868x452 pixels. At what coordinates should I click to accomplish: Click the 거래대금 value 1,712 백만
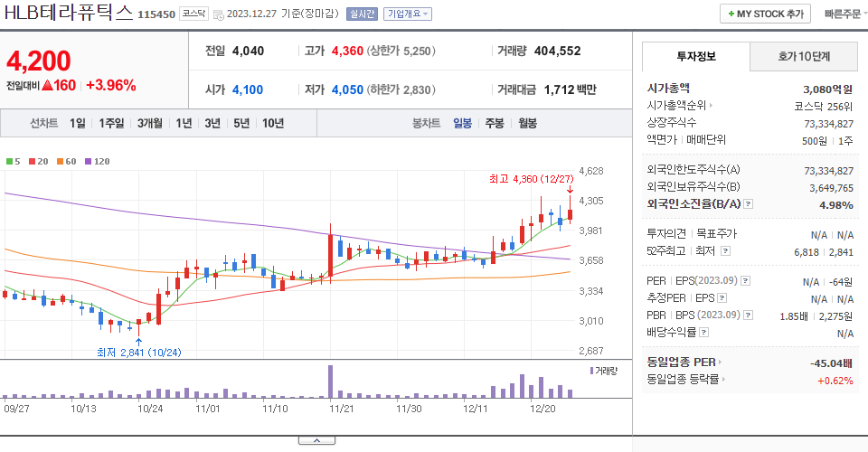571,89
